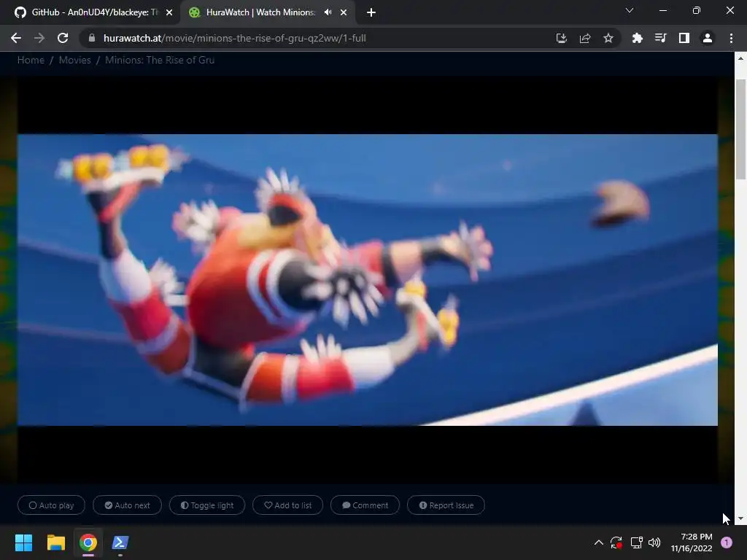Close the HuraWatch Minions tab
Image resolution: width=747 pixels, height=560 pixels.
pyautogui.click(x=344, y=12)
